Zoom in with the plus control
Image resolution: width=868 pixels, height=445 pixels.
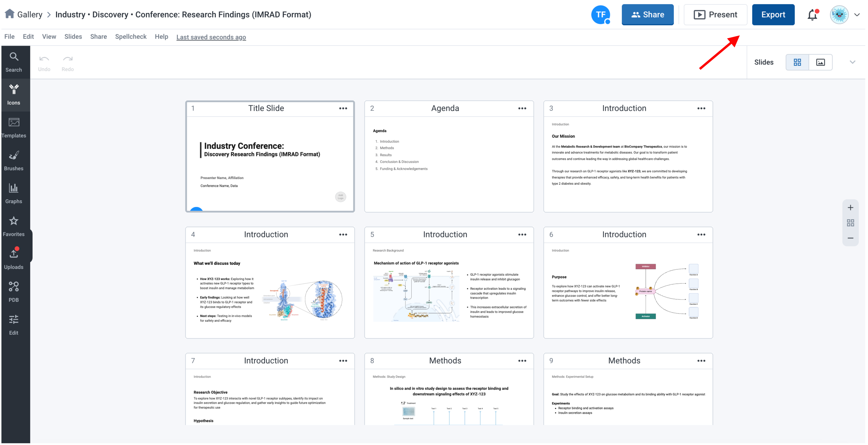[851, 207]
